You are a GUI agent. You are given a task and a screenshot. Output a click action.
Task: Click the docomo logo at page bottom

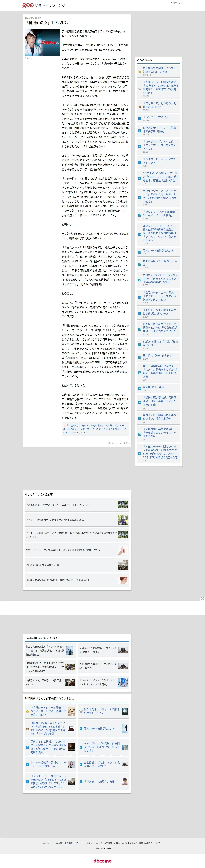pos(102,861)
